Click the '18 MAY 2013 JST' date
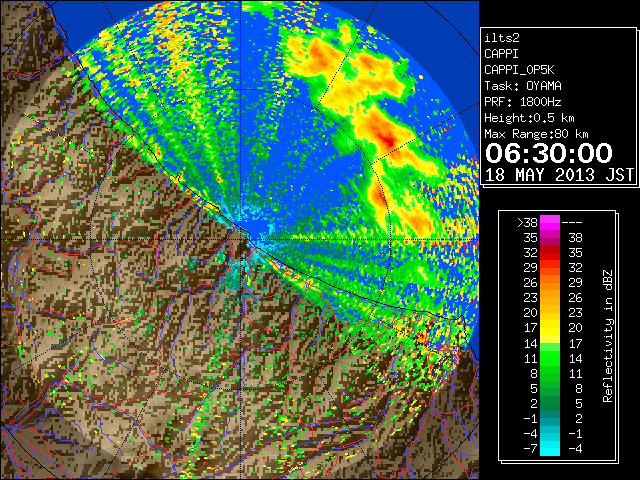This screenshot has height=480, width=640. [559, 175]
